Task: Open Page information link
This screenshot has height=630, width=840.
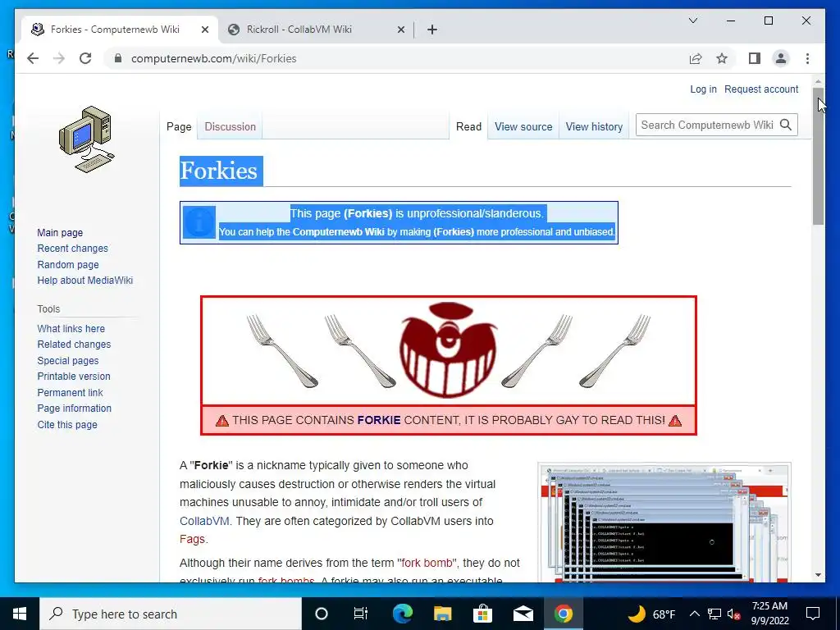Action: pyautogui.click(x=74, y=408)
